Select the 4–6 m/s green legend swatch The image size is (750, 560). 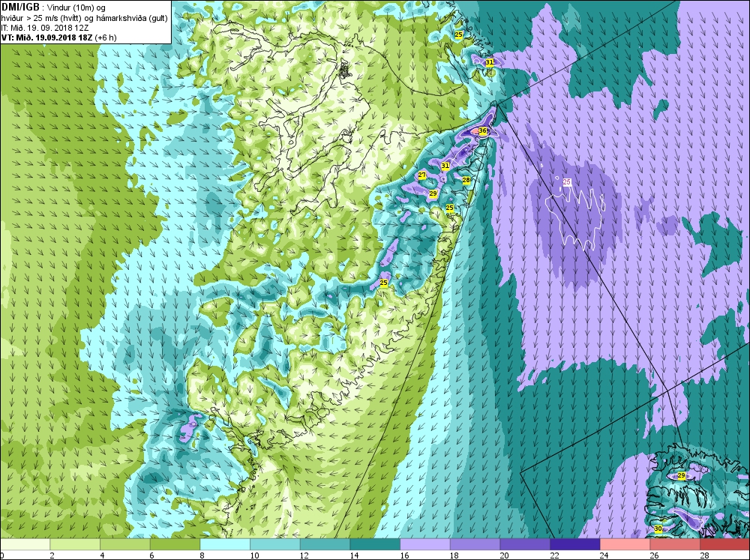pos(124,544)
